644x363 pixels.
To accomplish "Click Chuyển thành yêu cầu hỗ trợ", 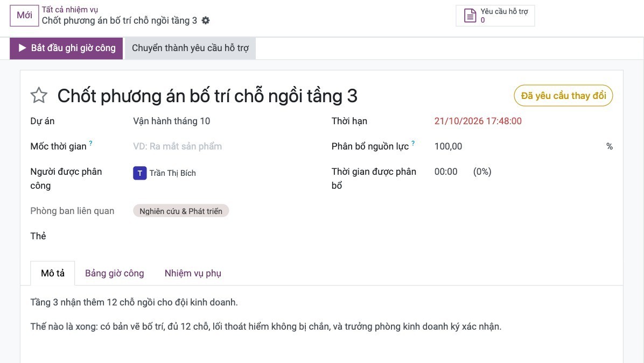I will tap(190, 48).
